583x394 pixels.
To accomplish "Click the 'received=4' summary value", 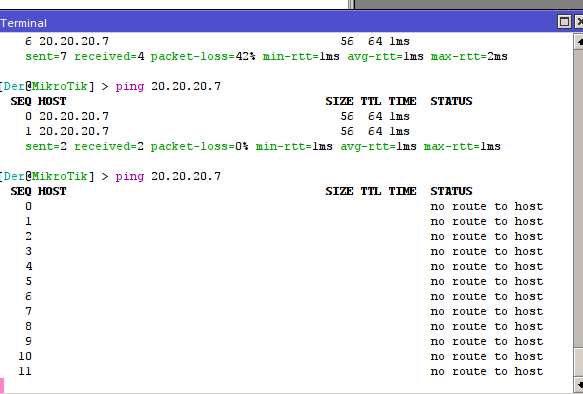I will coord(109,56).
